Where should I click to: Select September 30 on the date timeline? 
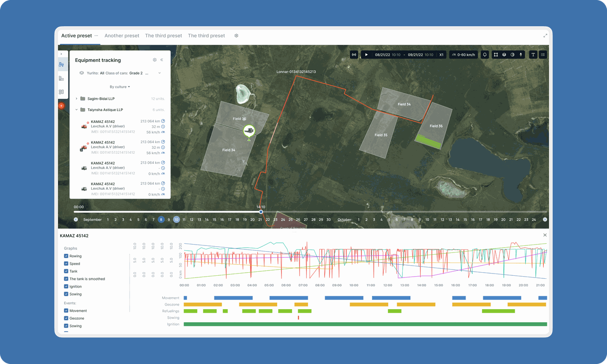coord(329,220)
